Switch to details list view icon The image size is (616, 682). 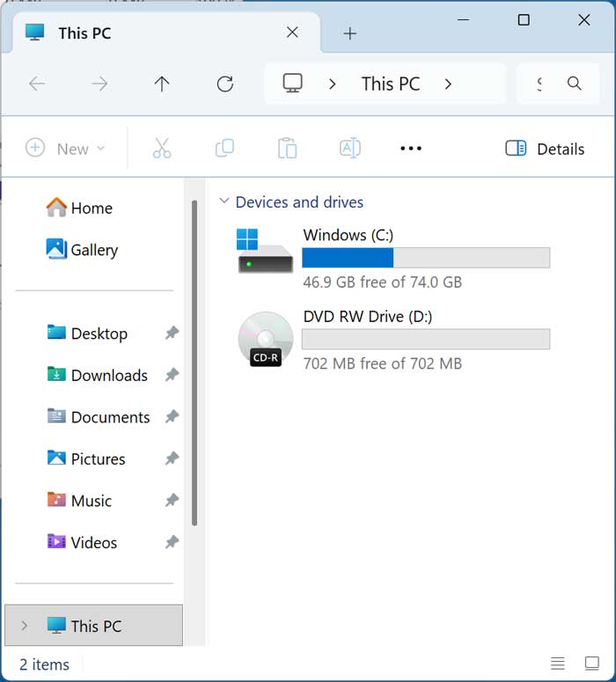[558, 664]
